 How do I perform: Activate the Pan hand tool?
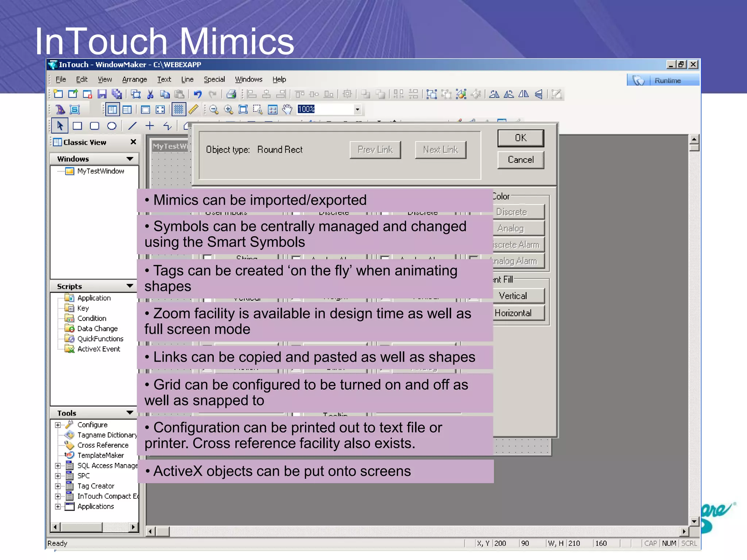tap(287, 109)
